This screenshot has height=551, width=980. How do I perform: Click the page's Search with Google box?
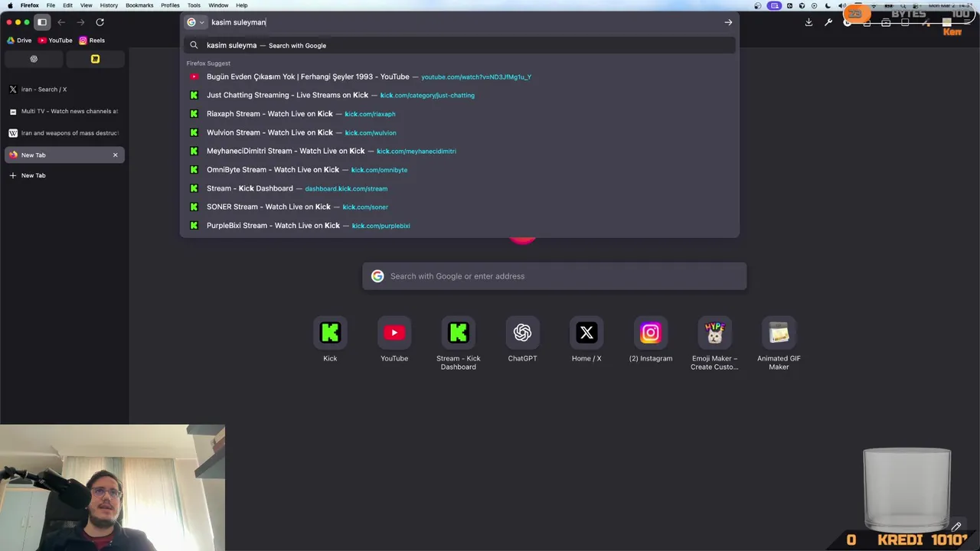tap(554, 276)
